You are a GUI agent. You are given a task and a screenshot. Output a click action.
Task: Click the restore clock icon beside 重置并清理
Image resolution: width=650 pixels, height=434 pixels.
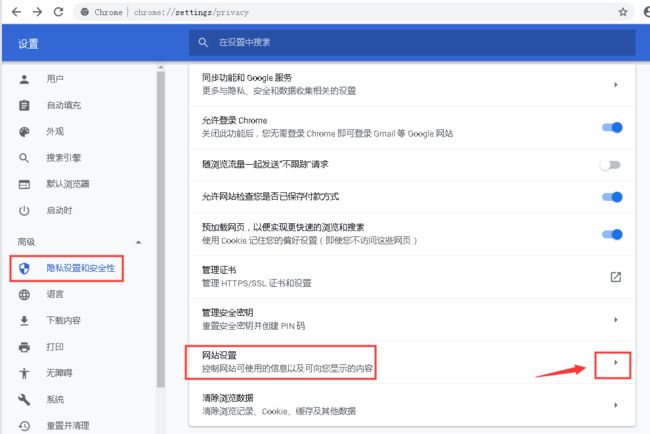(x=24, y=426)
